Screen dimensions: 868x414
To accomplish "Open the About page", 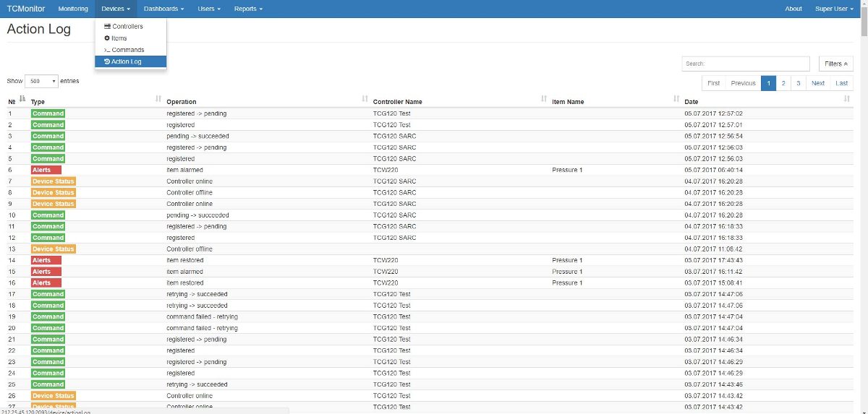I will 793,9.
